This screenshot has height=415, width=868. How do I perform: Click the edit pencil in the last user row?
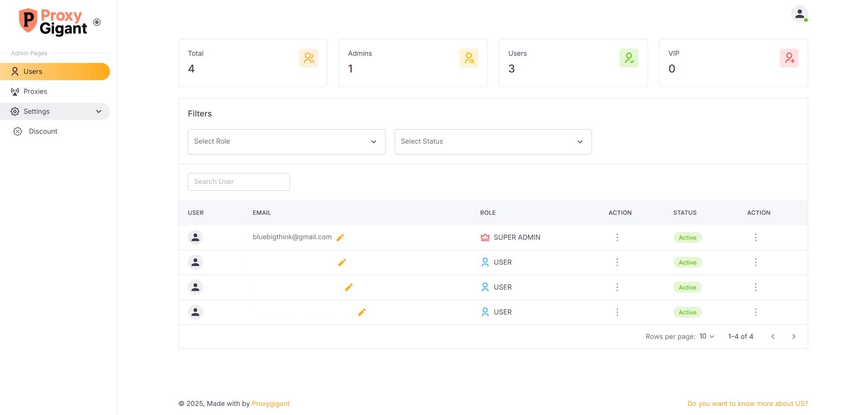tap(362, 312)
